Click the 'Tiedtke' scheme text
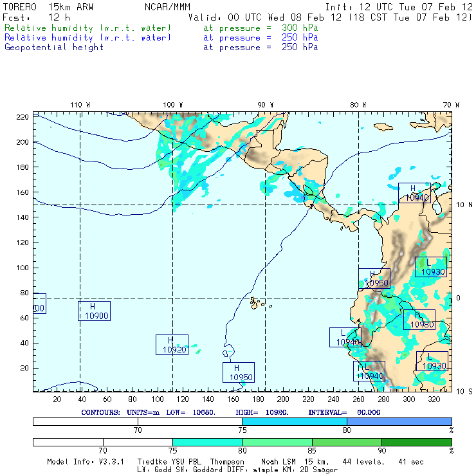 152,462
